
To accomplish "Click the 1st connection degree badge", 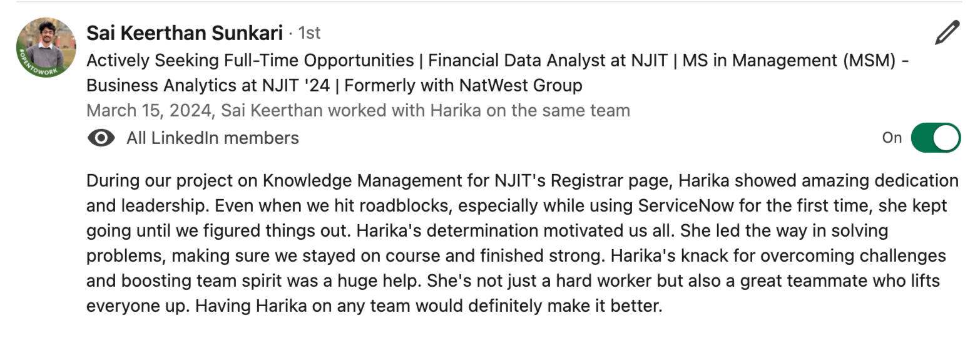I will click(x=309, y=33).
